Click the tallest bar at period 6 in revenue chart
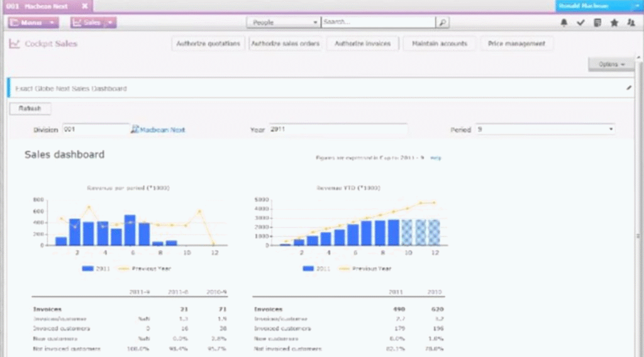 [x=130, y=230]
